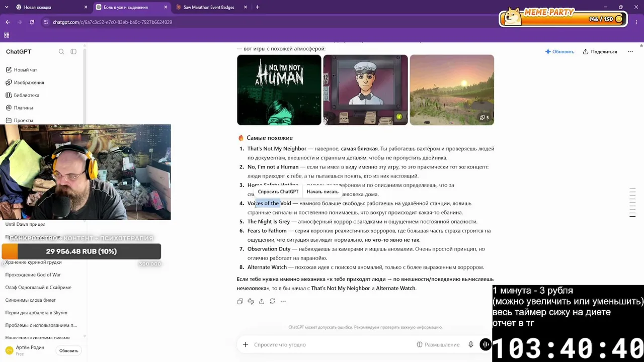
Task: Open the tab search chevron in Chrome
Action: [x=7, y=7]
